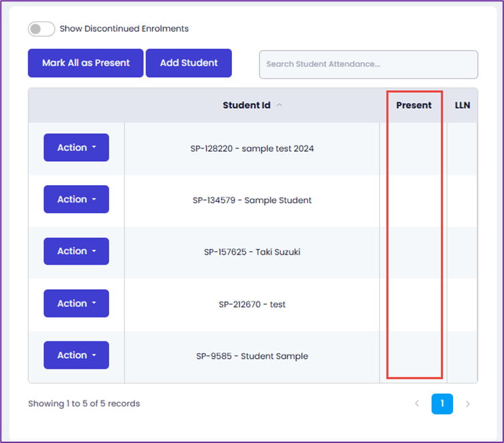Click the SP-134579 - Sample Student row text
Viewport: 504px width, 443px height.
[x=252, y=200]
